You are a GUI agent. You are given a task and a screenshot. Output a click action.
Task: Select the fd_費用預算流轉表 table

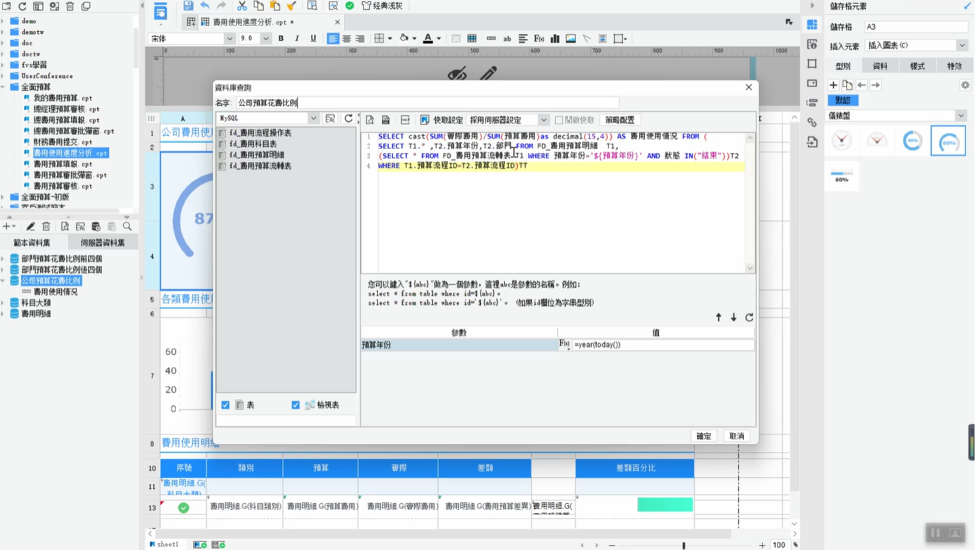[255, 166]
